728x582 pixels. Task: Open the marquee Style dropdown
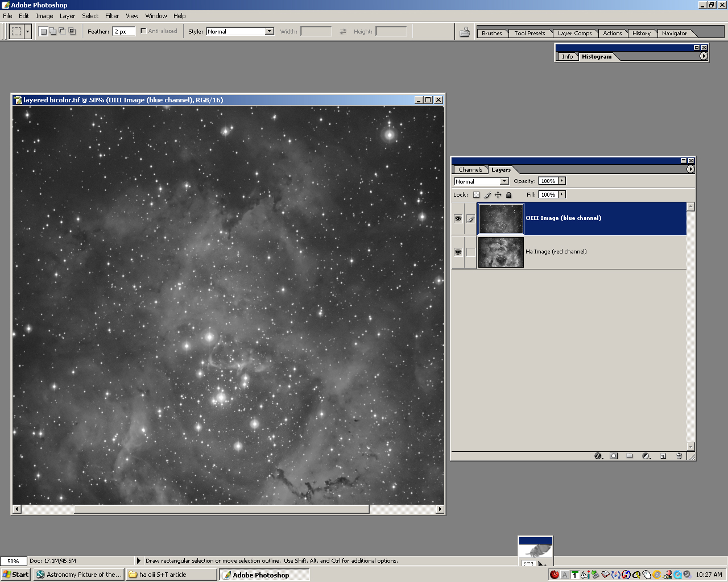pyautogui.click(x=269, y=32)
